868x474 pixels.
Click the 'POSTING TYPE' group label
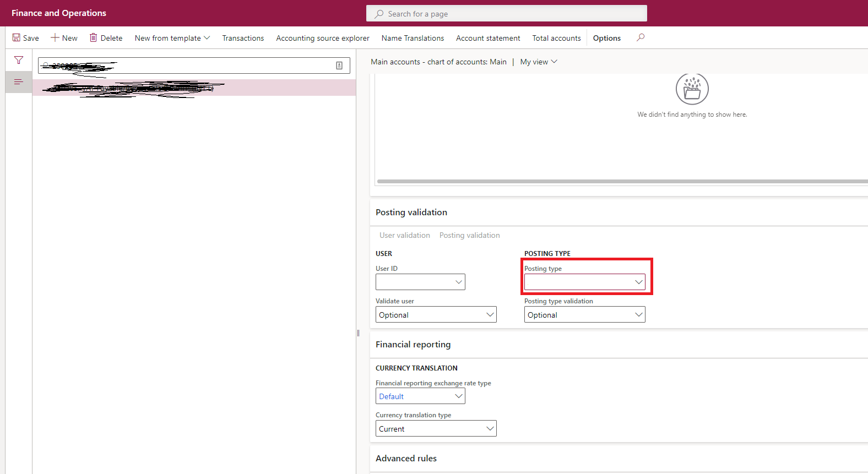coord(547,253)
